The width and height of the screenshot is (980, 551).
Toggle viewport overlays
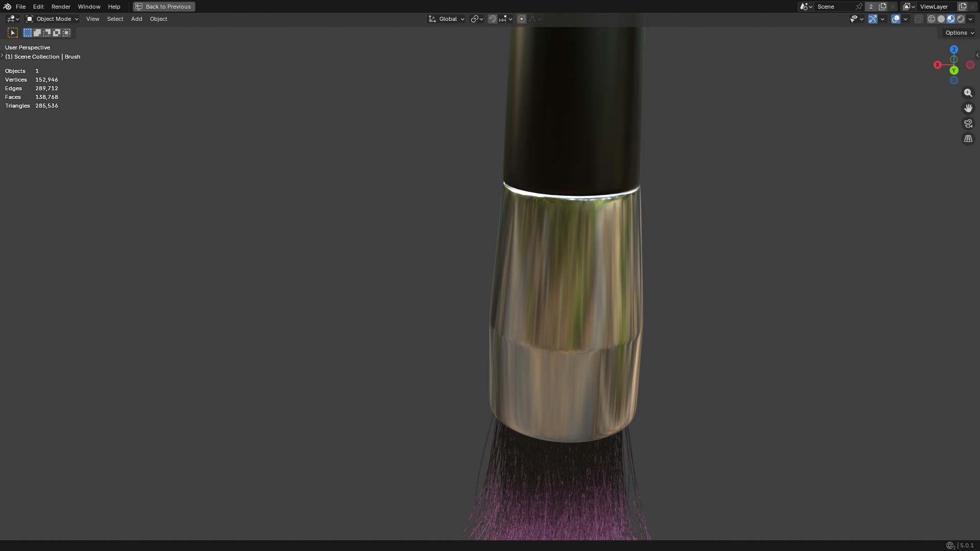(896, 19)
